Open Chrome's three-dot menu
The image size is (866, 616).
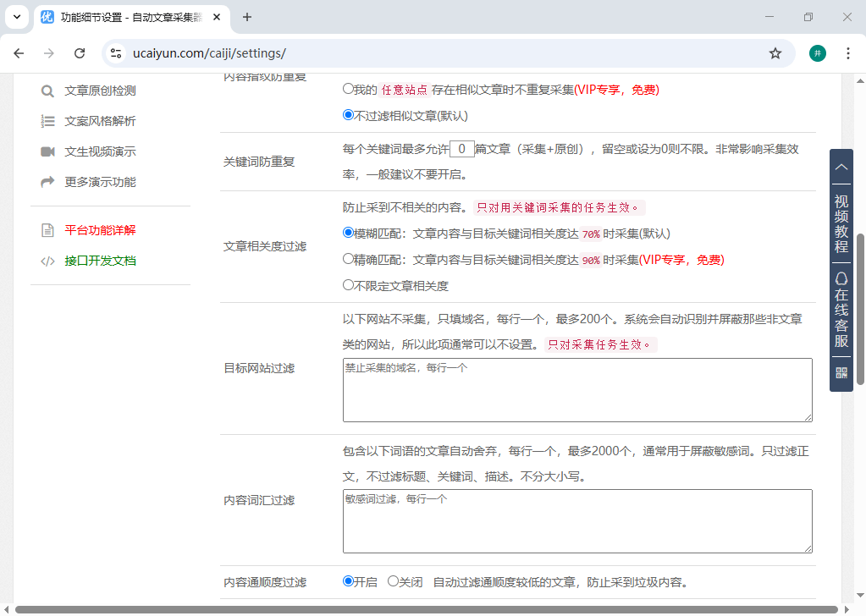point(847,53)
